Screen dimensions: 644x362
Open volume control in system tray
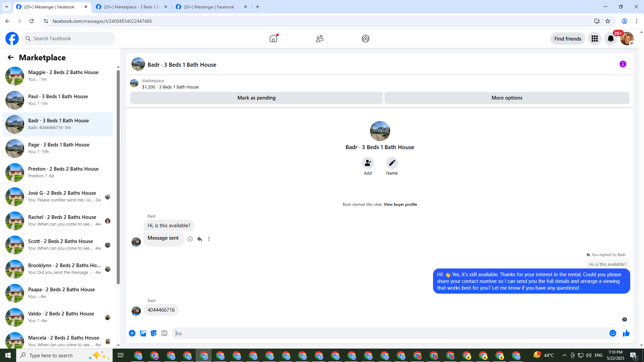(x=589, y=355)
